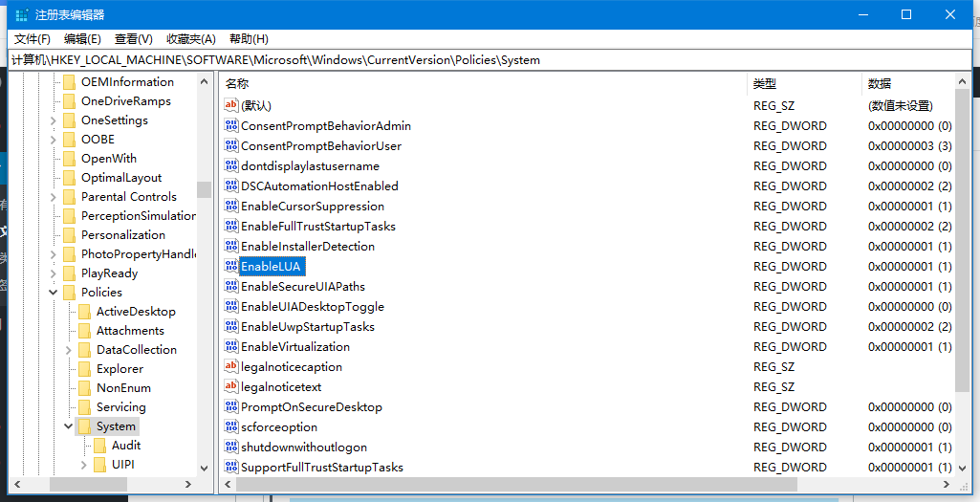This screenshot has width=980, height=502.
Task: Click the tree pane's down scroll arrow
Action: pyautogui.click(x=205, y=469)
